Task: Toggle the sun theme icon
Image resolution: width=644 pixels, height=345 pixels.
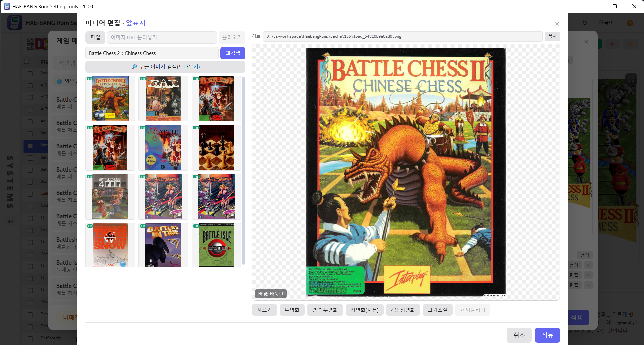Action: point(630,23)
